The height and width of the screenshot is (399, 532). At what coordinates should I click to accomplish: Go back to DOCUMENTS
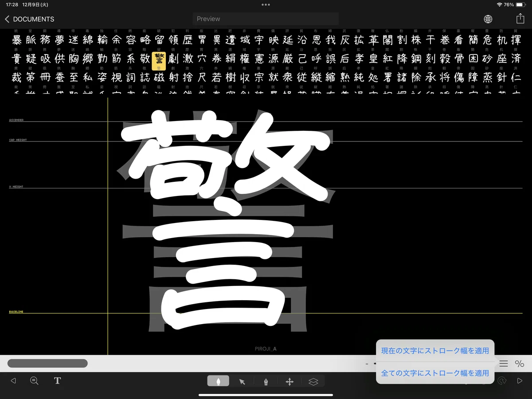[29, 19]
